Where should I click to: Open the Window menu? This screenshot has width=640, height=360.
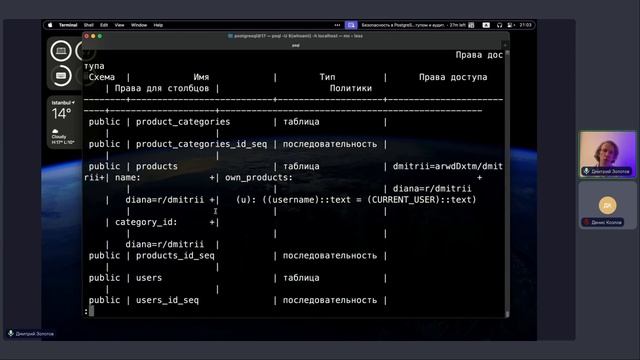click(x=139, y=25)
